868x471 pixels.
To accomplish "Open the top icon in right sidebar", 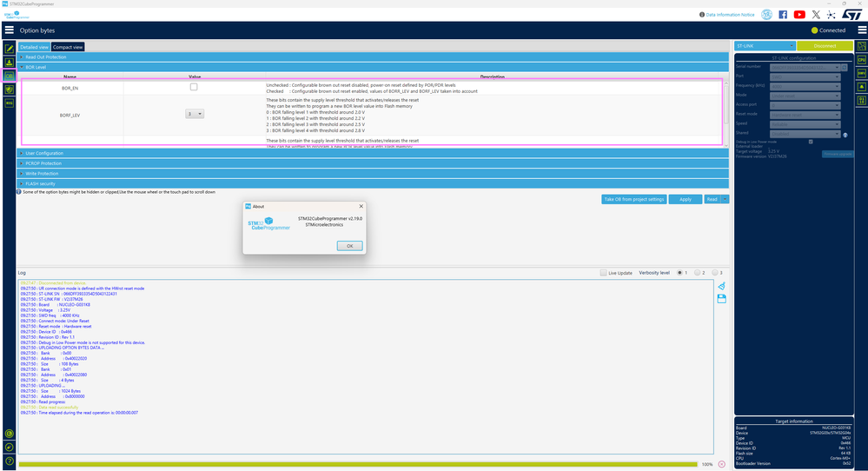I will (861, 46).
